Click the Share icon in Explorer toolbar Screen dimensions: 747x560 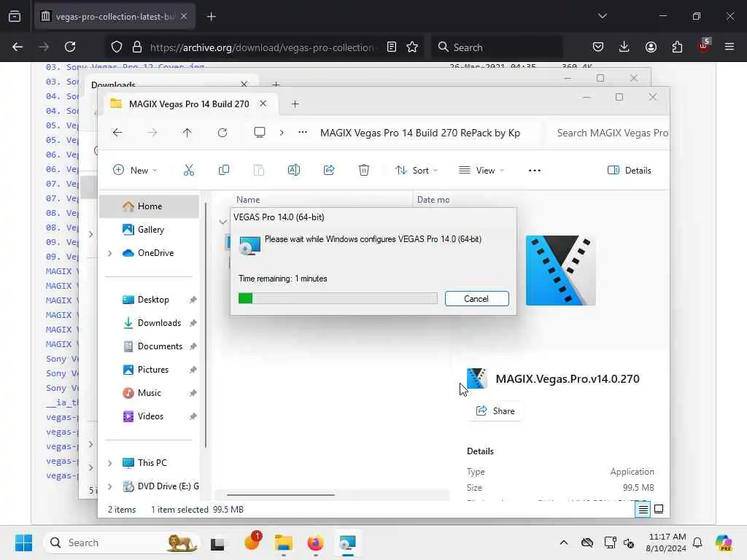click(x=329, y=170)
